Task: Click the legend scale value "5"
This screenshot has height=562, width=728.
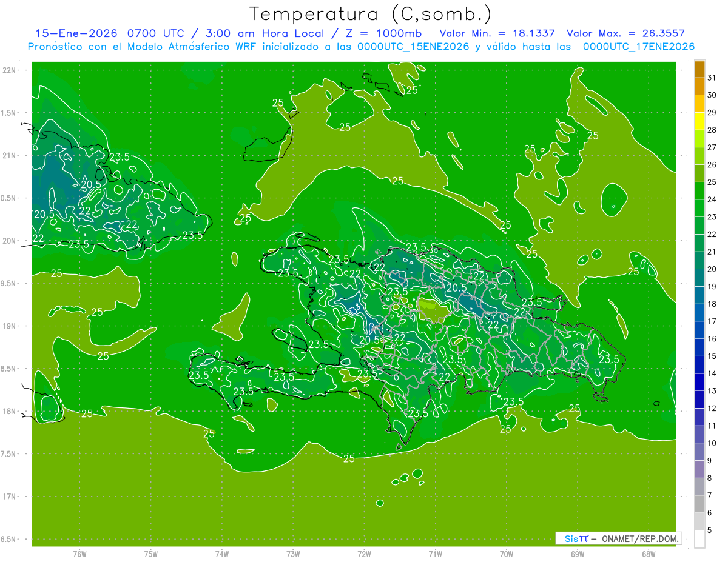Action: click(x=710, y=530)
